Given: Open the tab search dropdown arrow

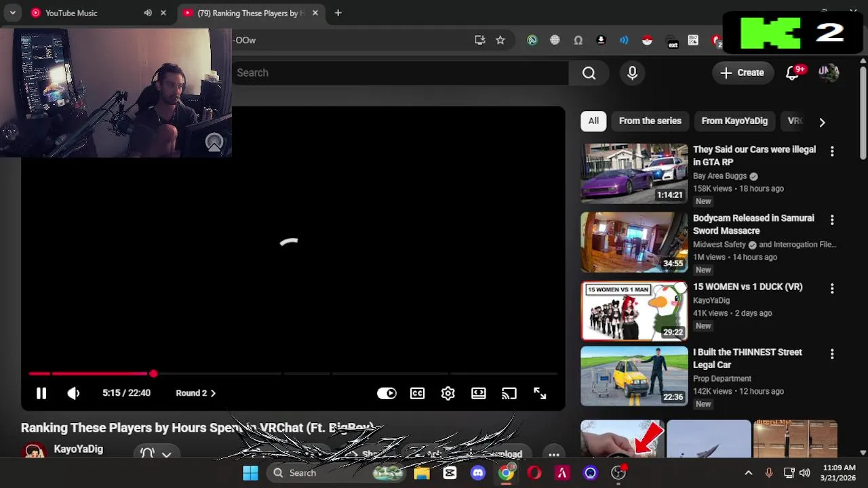Looking at the screenshot, I should click(12, 13).
